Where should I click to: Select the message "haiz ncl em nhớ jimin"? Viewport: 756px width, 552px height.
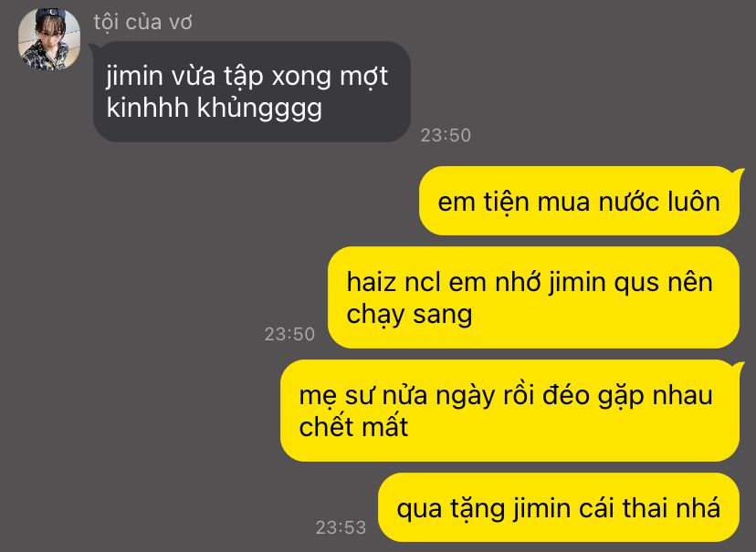(x=534, y=297)
